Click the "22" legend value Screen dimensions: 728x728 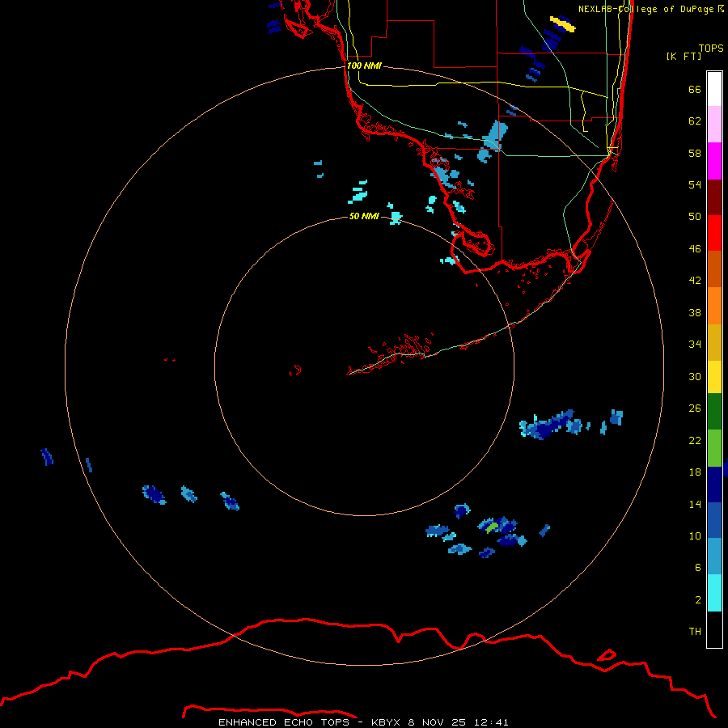point(695,441)
